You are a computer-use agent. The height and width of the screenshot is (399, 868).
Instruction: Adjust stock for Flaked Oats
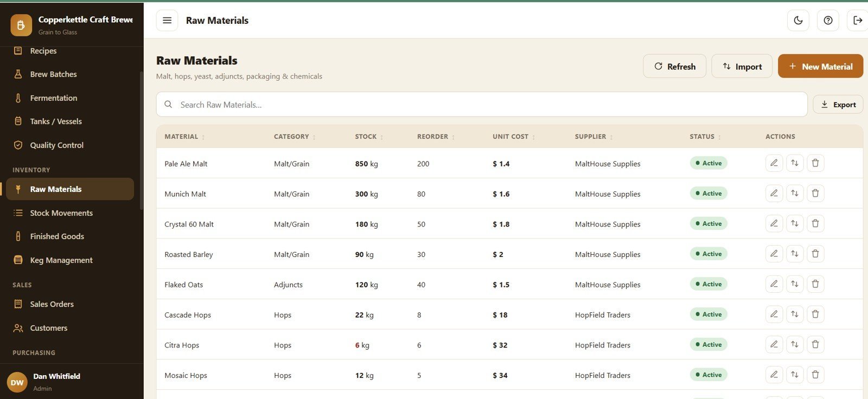click(795, 284)
